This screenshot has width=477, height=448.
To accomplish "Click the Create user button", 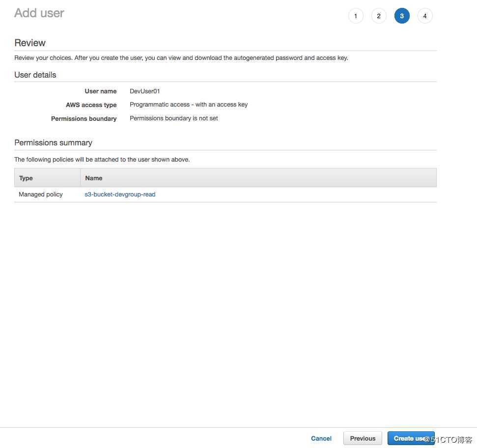I will (411, 438).
